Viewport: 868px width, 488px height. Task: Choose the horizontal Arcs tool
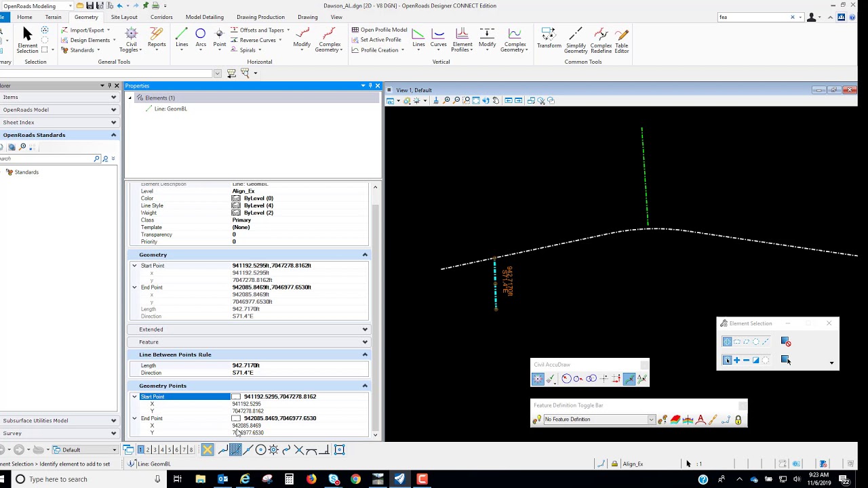click(x=201, y=38)
